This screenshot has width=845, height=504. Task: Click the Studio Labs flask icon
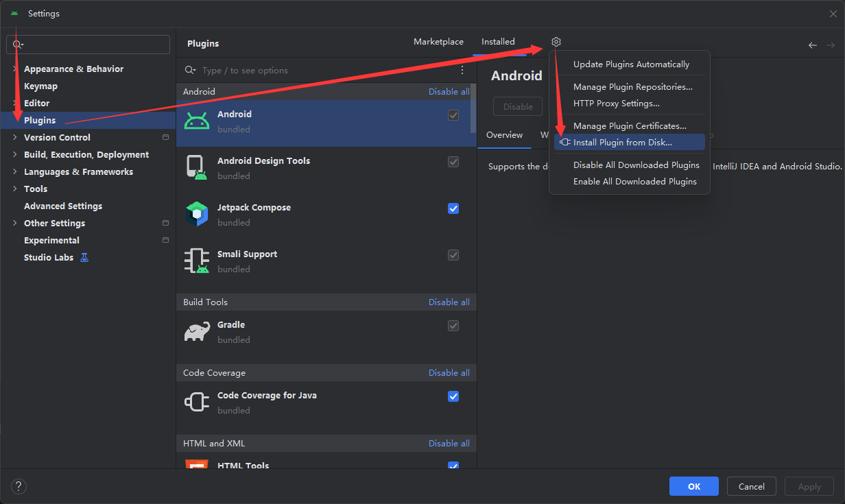pos(84,257)
